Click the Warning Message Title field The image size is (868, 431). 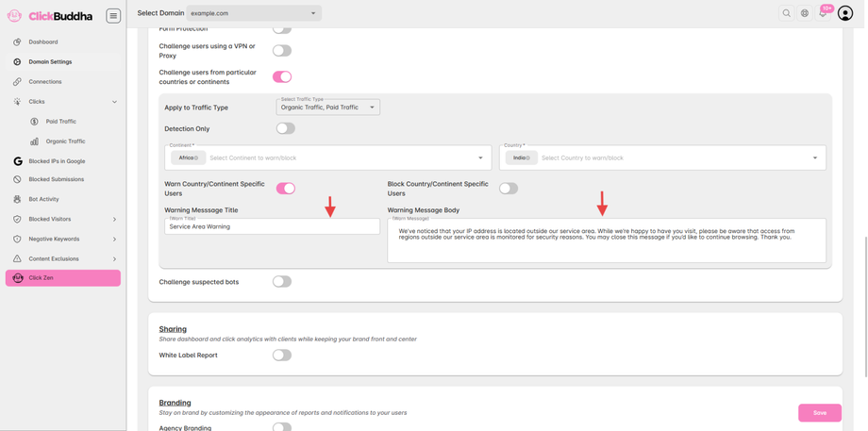(x=272, y=226)
